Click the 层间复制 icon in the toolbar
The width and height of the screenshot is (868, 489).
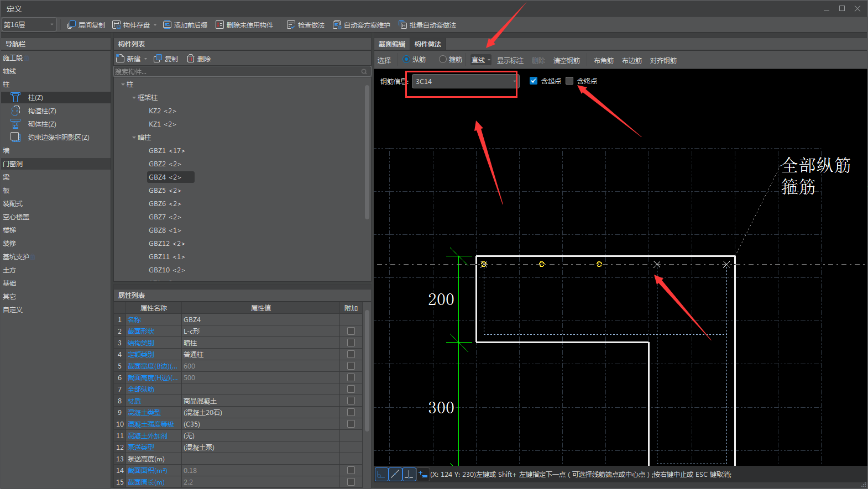tap(71, 25)
